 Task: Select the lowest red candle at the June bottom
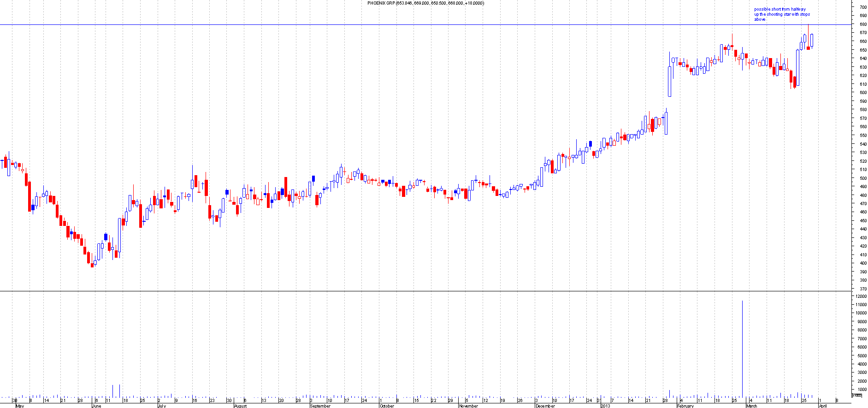tap(92, 265)
